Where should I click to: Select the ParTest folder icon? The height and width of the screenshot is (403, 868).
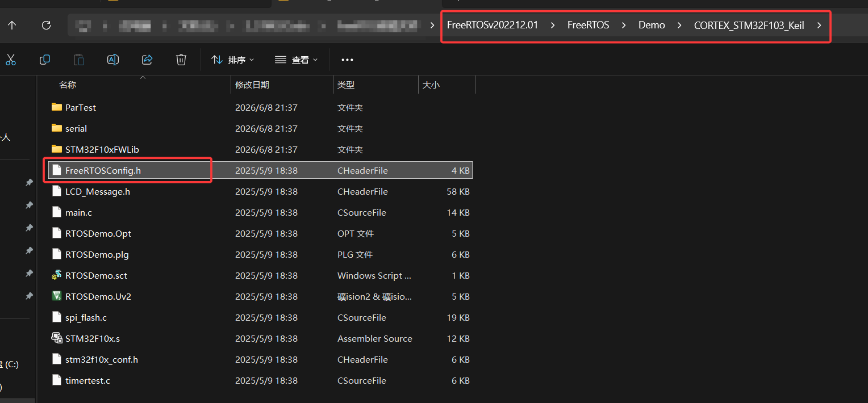[x=56, y=107]
